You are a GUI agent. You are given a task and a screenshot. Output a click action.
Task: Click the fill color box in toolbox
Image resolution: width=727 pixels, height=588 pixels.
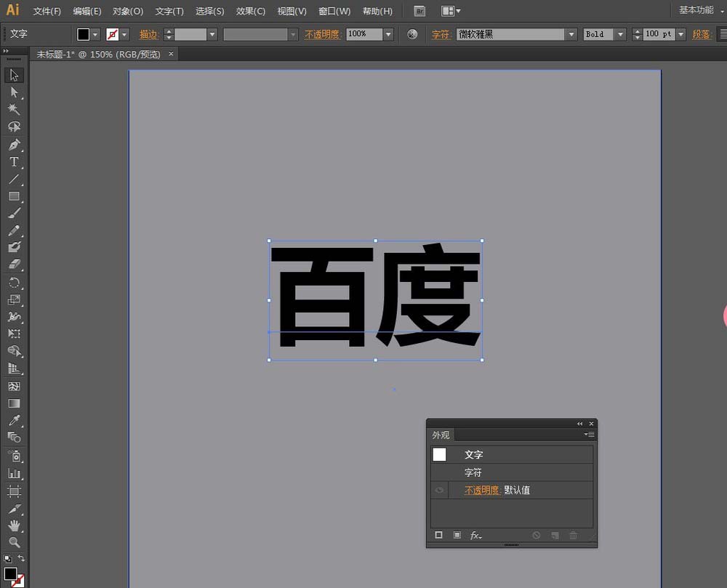[10, 573]
